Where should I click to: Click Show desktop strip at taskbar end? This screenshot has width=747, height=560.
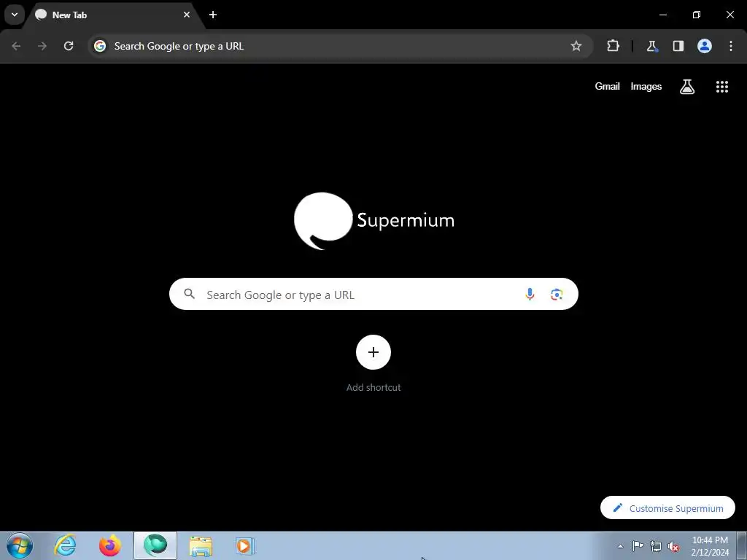click(742, 545)
